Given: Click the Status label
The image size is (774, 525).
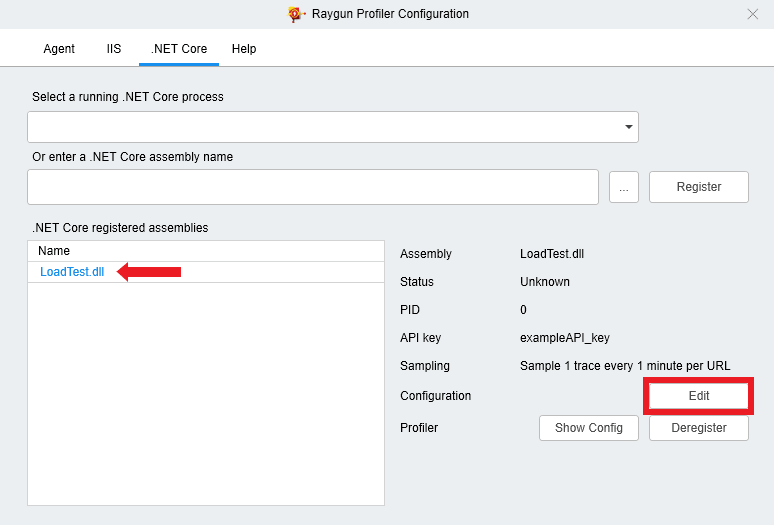Looking at the screenshot, I should pos(417,282).
